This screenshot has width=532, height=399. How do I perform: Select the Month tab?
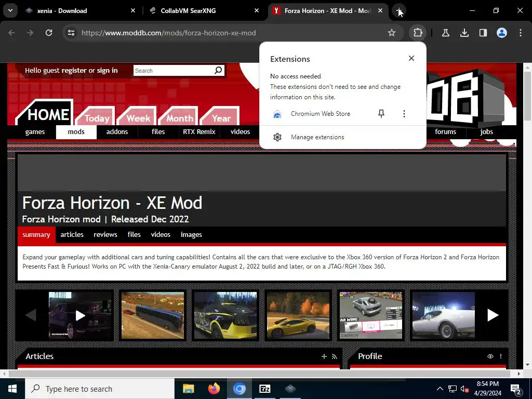click(179, 117)
